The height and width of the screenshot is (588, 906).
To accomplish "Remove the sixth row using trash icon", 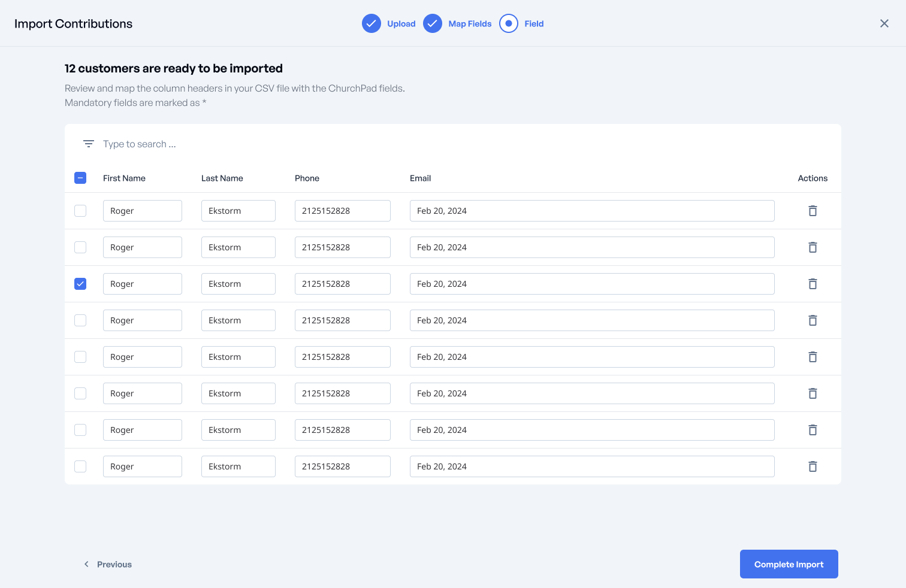I will coord(813,393).
